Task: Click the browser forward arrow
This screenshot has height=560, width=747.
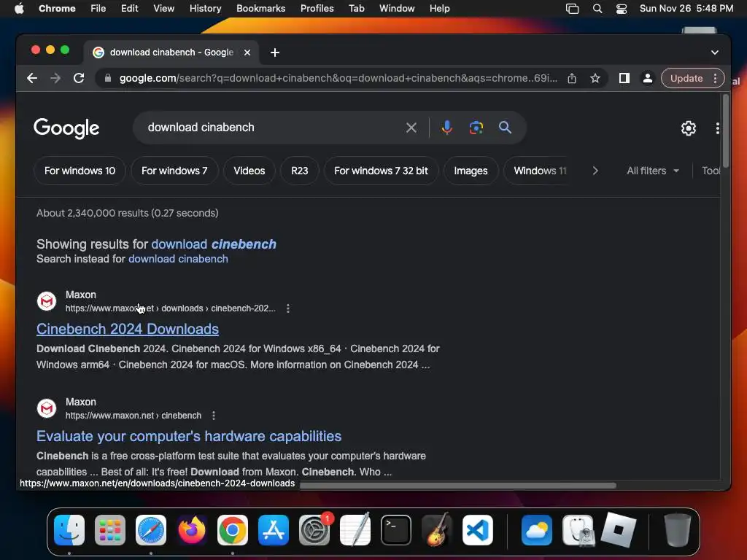Action: [x=55, y=78]
